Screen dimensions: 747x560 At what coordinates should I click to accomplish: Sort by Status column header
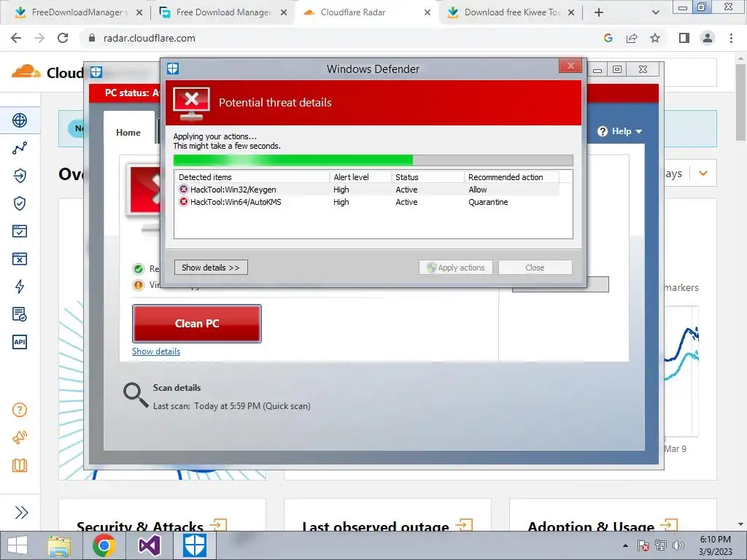[427, 177]
